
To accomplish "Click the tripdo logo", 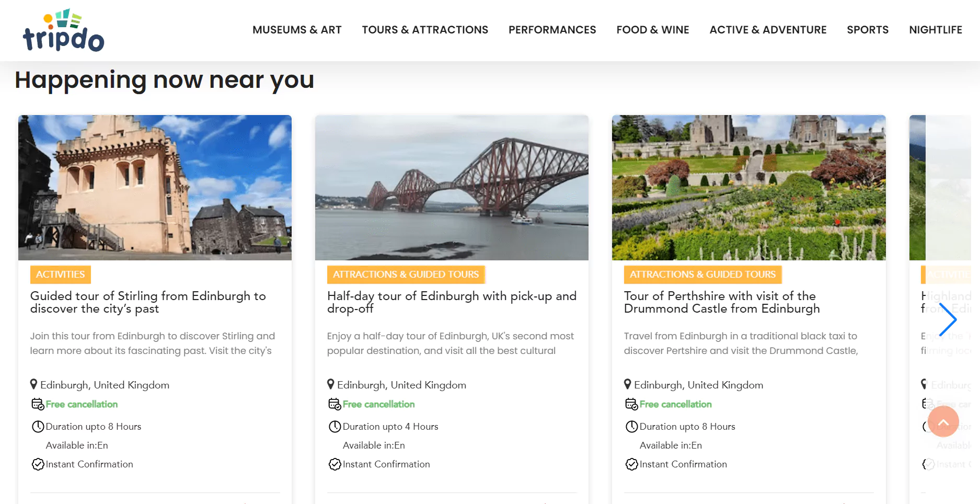I will pos(63,30).
